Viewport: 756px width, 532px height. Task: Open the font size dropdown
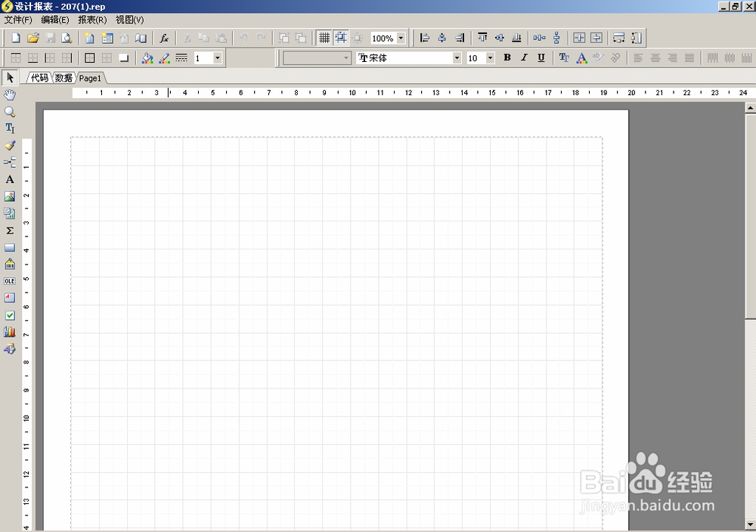coord(491,58)
